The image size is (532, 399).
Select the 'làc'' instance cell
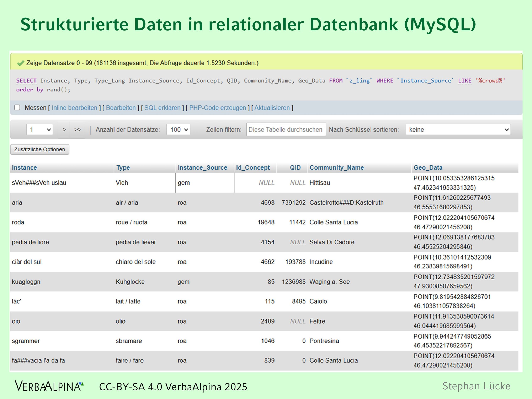coord(62,301)
